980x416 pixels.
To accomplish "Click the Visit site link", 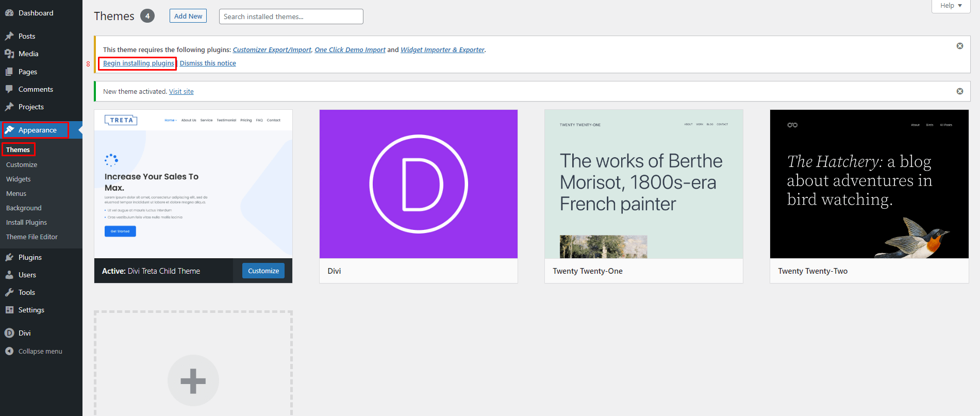I will [181, 92].
